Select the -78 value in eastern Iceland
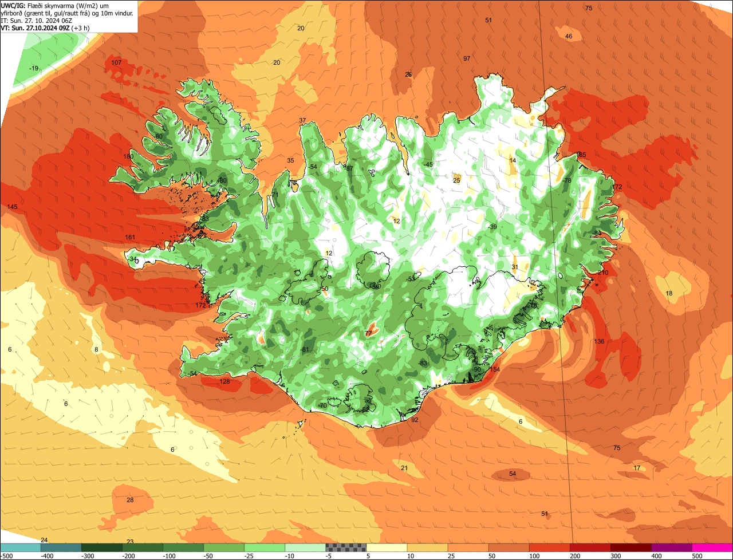733x560 pixels. click(x=566, y=181)
